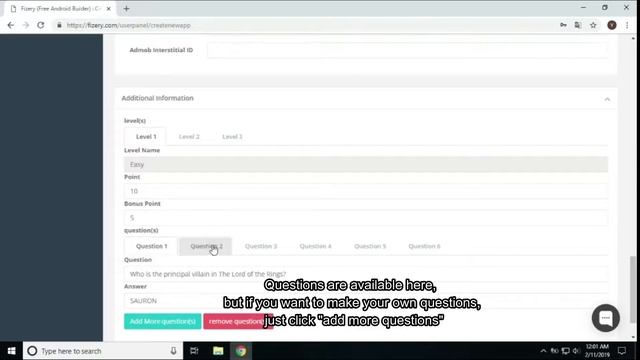Image resolution: width=640 pixels, height=360 pixels.
Task: Click the taskbar clock and date
Action: pyautogui.click(x=597, y=351)
